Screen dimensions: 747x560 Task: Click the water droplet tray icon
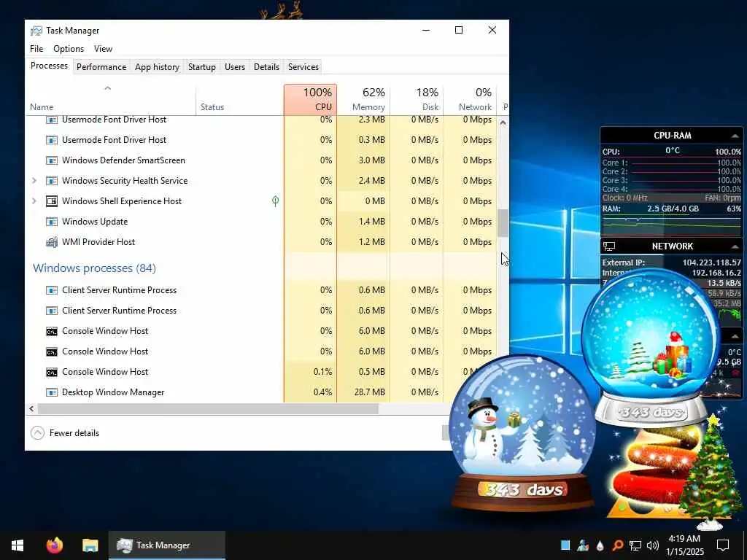coord(600,545)
